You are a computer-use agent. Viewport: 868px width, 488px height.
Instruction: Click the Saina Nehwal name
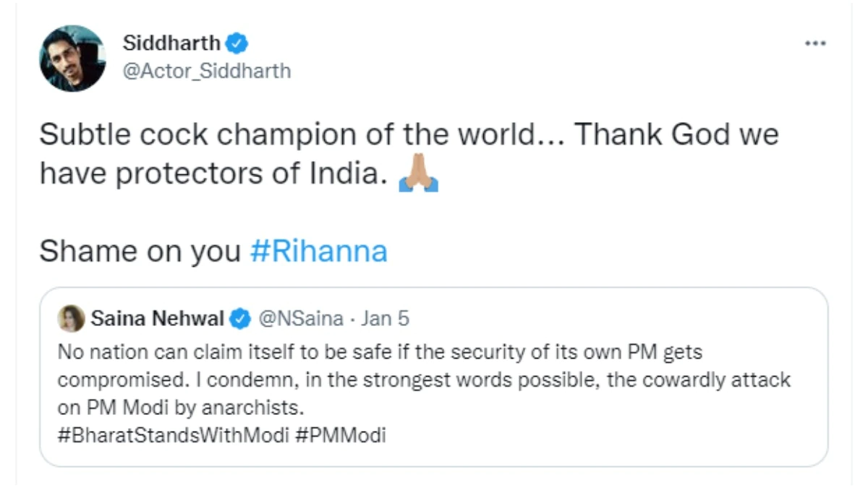[x=158, y=318]
